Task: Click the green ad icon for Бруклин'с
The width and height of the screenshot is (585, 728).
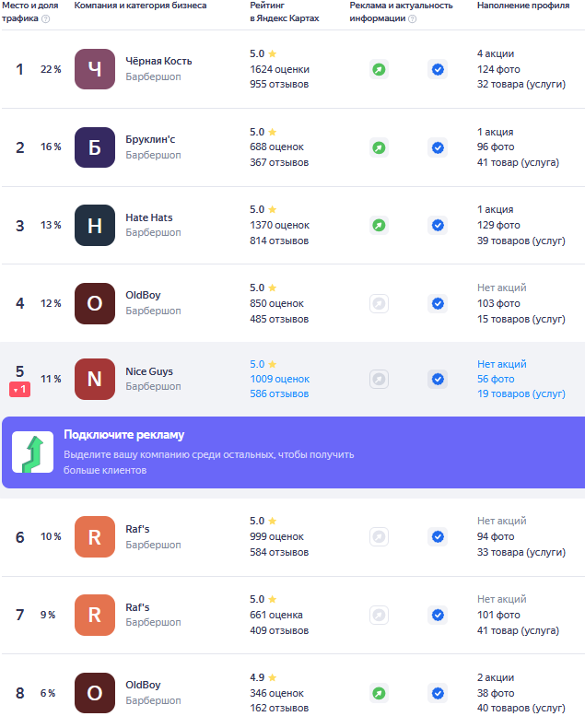Action: 379,147
